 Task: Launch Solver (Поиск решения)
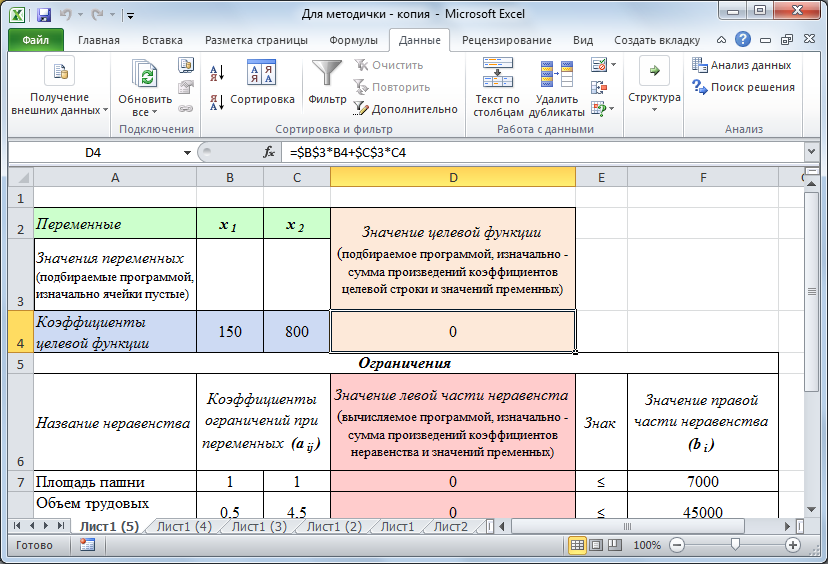(x=743, y=87)
